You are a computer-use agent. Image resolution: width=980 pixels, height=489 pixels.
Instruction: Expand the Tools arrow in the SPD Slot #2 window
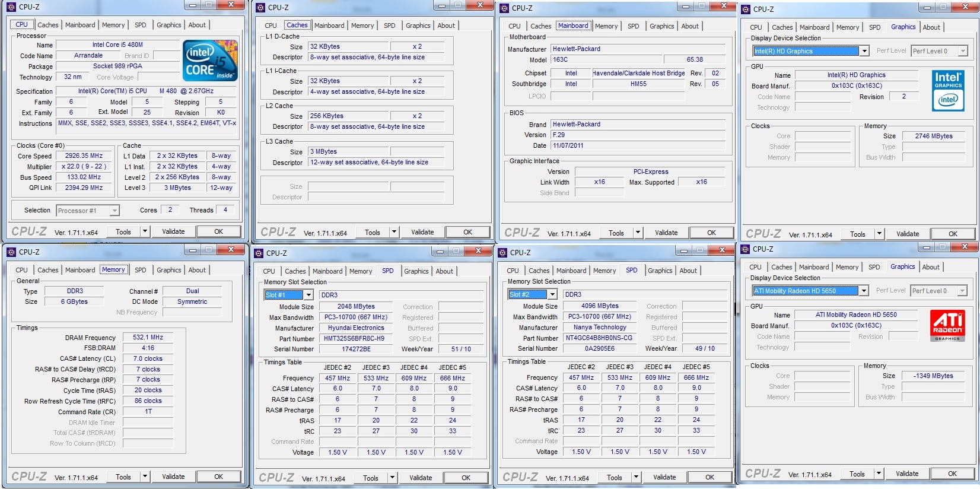636,477
